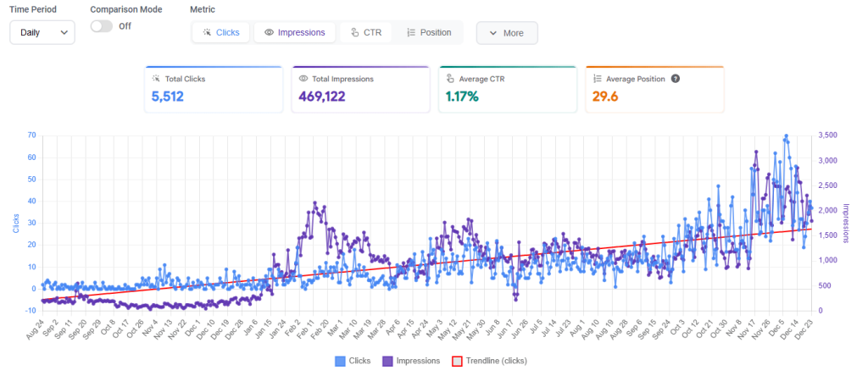Viewport: 868px width, 376px height.
Task: Click the cursor icon on Clicks tab
Action: (207, 33)
